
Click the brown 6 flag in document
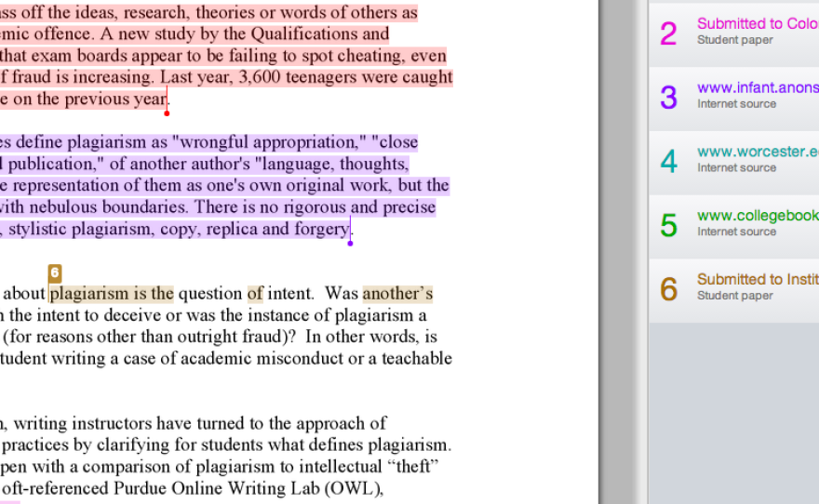point(54,272)
